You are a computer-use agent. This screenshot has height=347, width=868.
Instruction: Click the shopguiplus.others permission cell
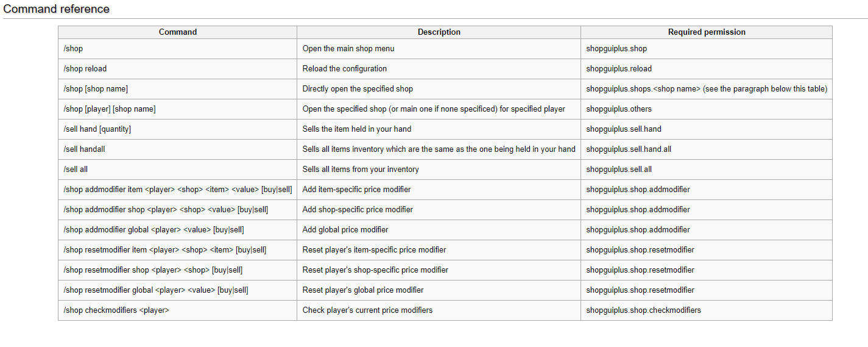coord(707,109)
